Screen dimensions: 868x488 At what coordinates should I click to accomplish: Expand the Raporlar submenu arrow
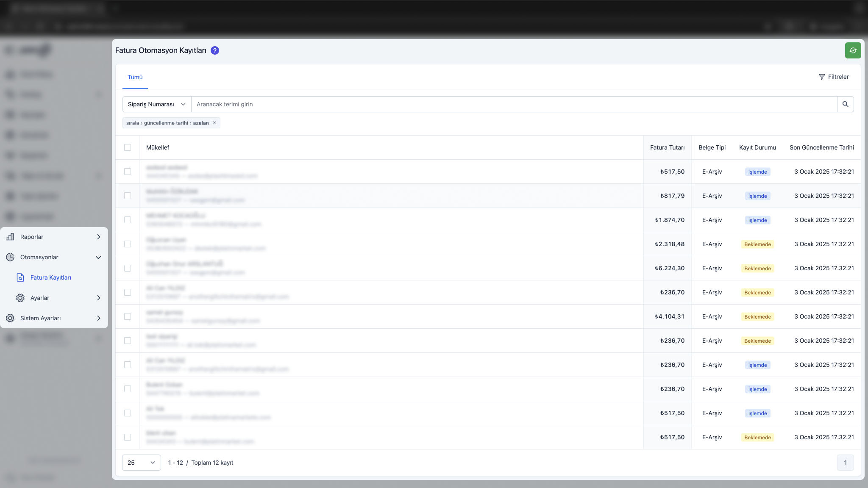pos(98,237)
